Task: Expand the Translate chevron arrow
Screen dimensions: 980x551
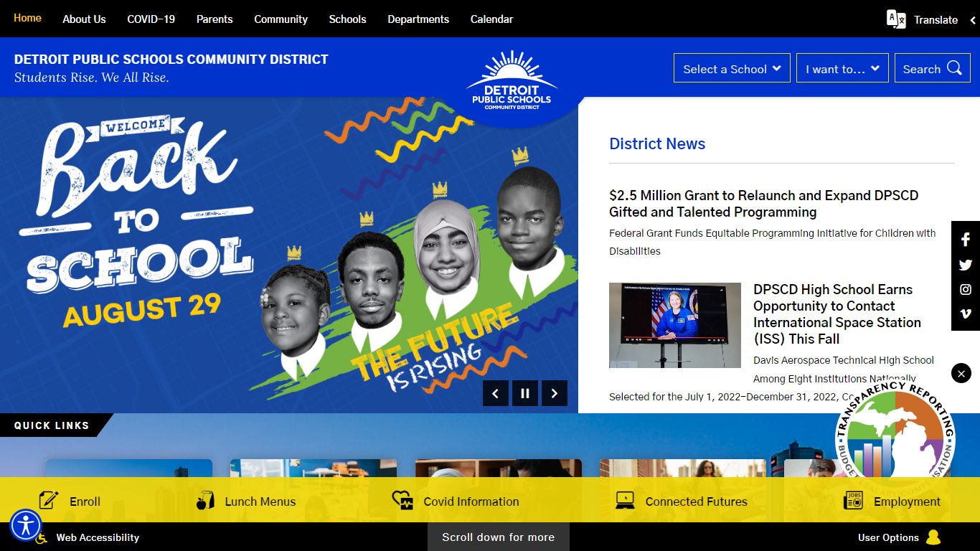Action: 974,20
